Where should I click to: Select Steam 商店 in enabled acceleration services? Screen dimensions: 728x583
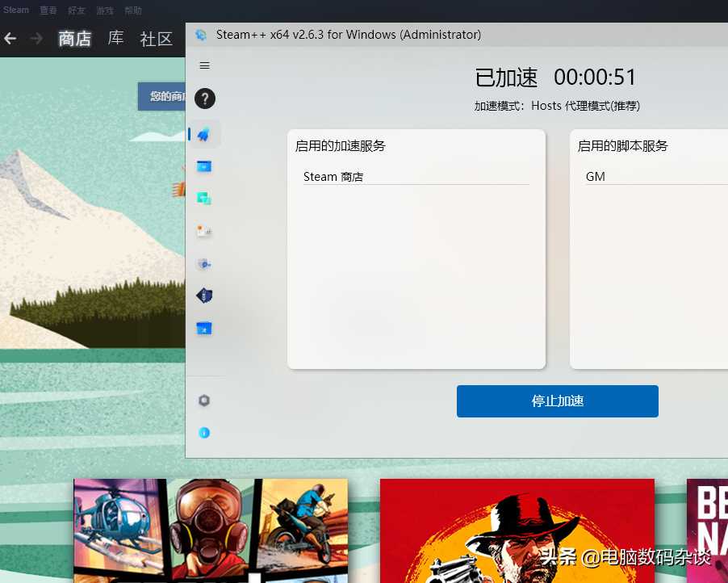(333, 177)
